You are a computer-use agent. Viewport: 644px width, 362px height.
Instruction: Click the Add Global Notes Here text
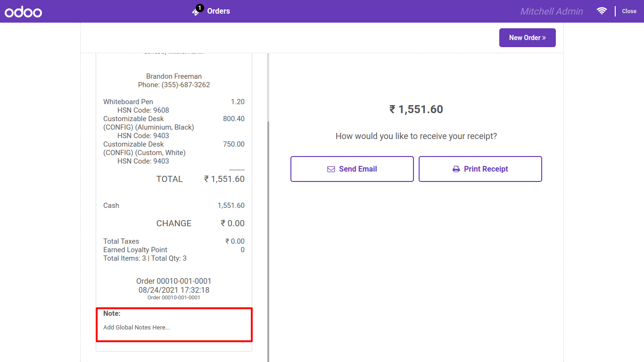pos(137,328)
